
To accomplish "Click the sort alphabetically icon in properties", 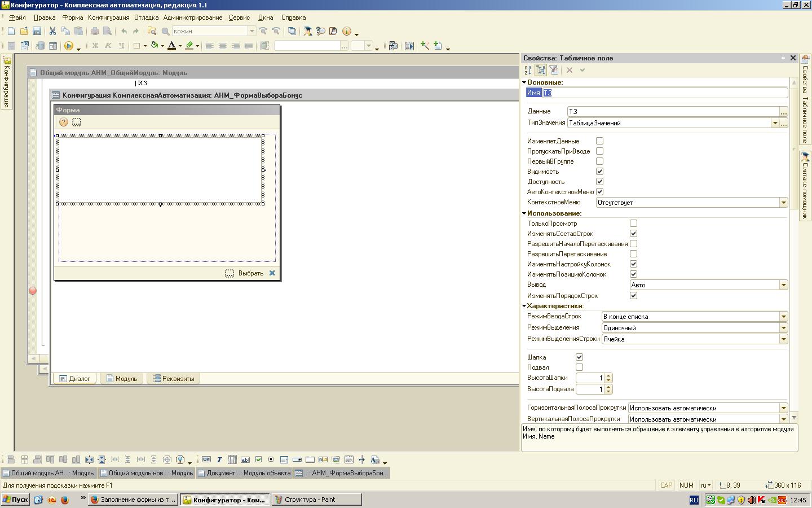I will pos(528,70).
